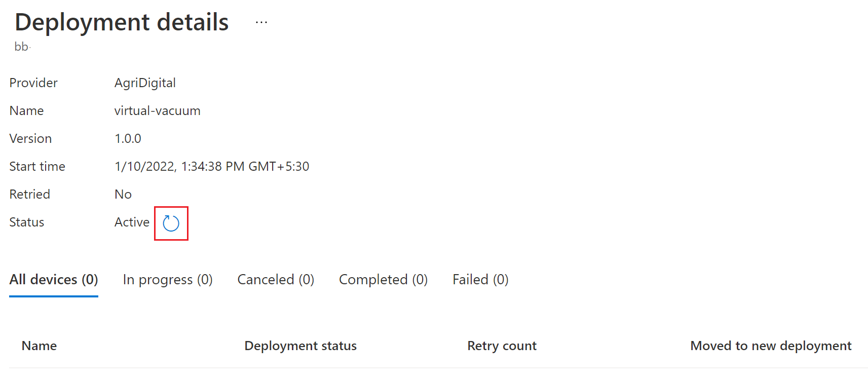868x379 pixels.
Task: Click the Deployment details heading
Action: (122, 22)
